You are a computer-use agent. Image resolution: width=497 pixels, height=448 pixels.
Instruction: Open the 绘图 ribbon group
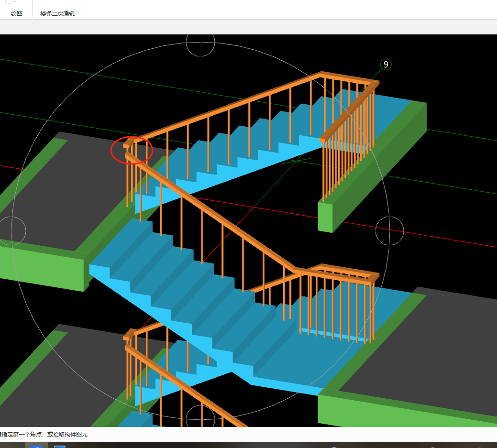[x=16, y=13]
